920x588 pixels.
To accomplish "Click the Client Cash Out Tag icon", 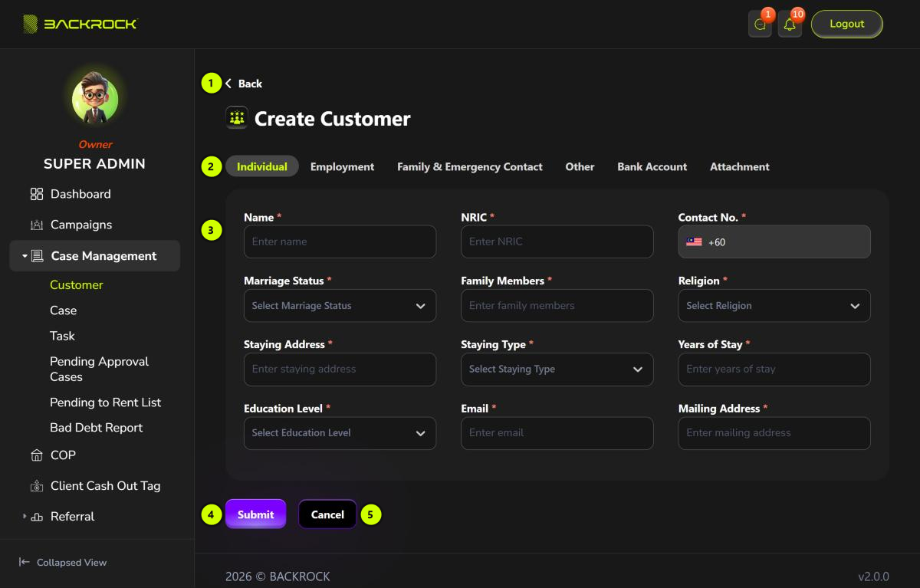I will [37, 486].
